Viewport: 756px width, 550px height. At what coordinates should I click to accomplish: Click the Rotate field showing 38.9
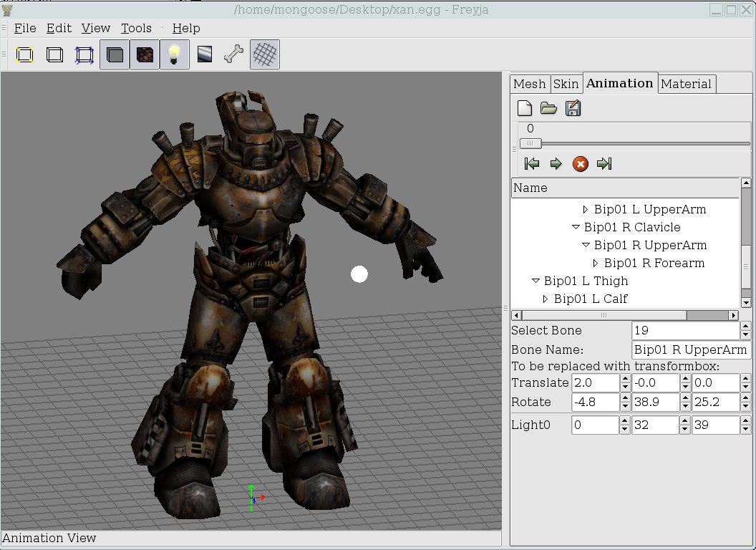656,402
